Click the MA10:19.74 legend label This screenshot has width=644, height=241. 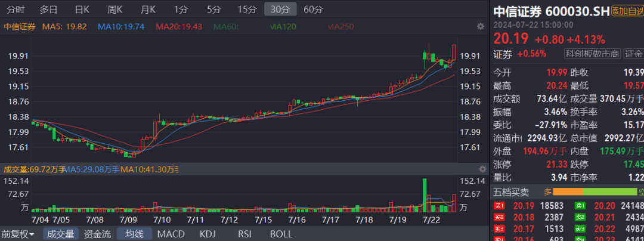pos(120,27)
